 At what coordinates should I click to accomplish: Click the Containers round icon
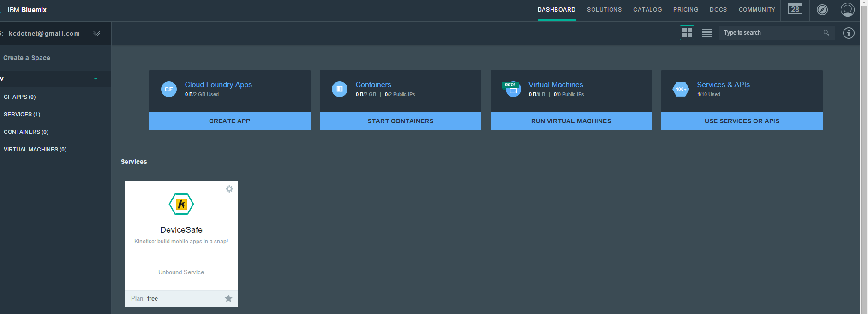point(340,89)
